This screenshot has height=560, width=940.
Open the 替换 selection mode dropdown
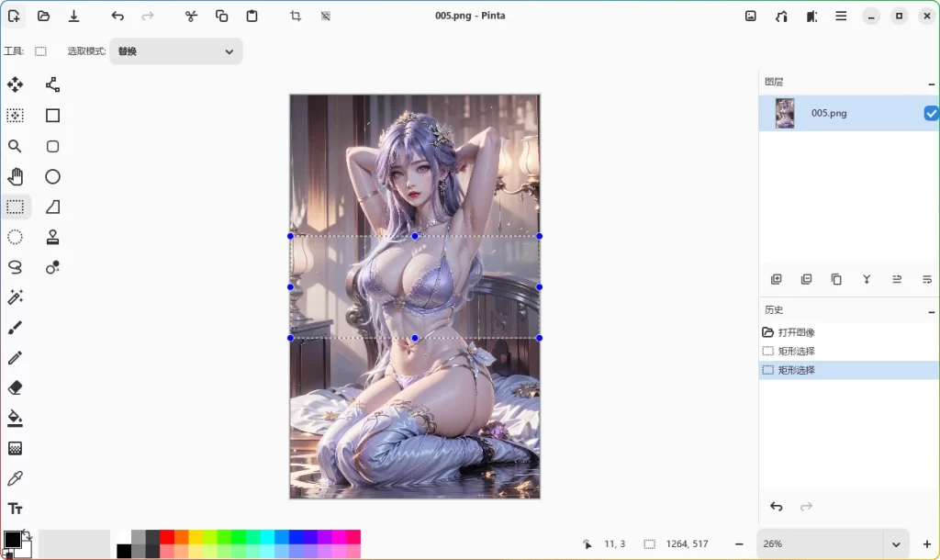pyautogui.click(x=174, y=51)
